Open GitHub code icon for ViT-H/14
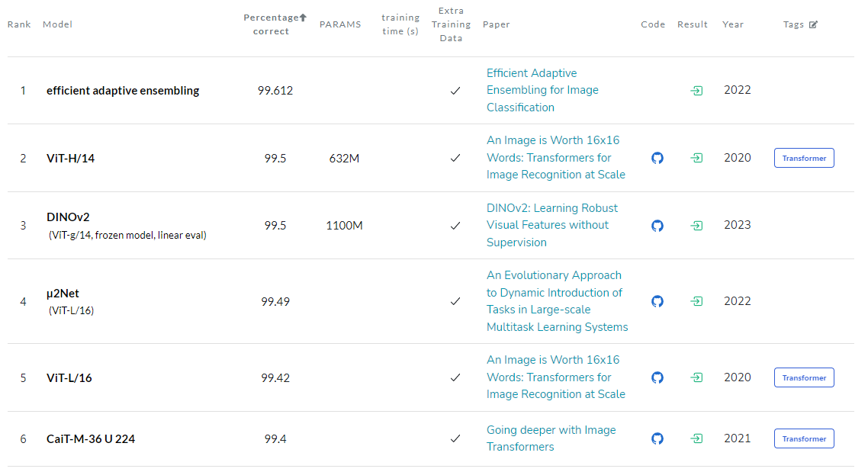This screenshot has height=472, width=868. point(657,158)
